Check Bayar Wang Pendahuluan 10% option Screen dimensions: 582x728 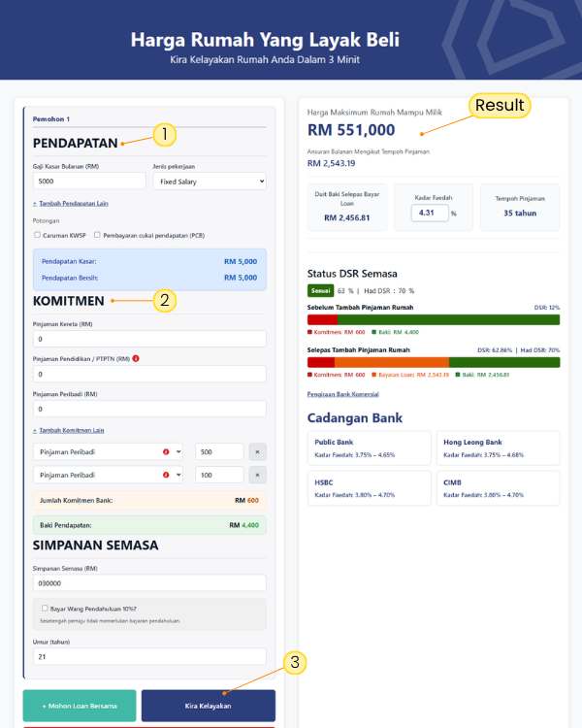45,608
